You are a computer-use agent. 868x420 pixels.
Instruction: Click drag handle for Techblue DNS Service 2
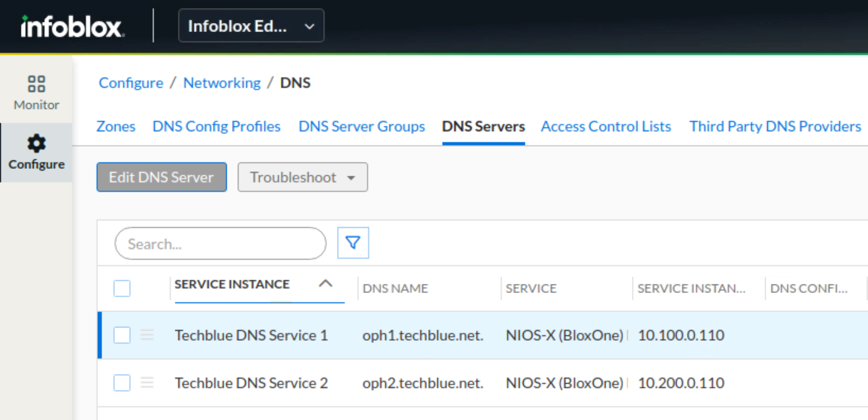pos(147,383)
